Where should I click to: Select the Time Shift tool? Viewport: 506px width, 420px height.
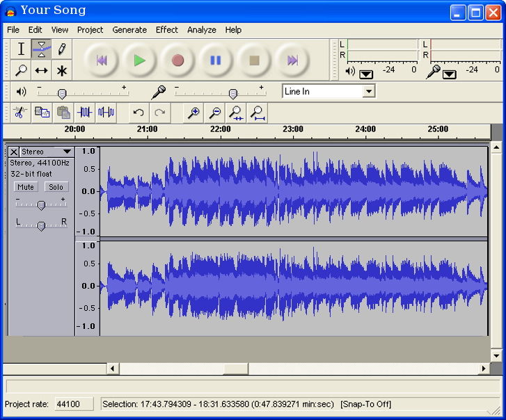(42, 70)
